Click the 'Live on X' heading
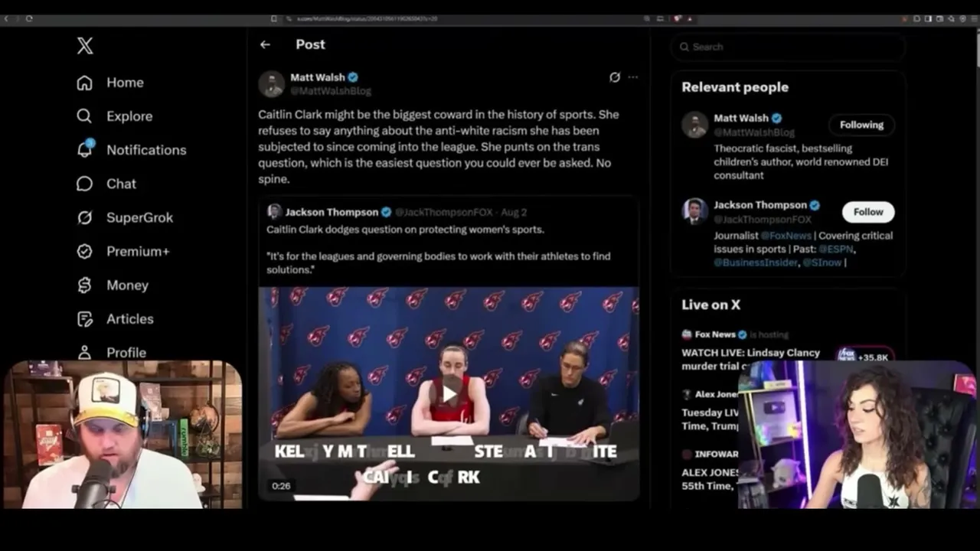Screen dimensions: 980x551 711,305
